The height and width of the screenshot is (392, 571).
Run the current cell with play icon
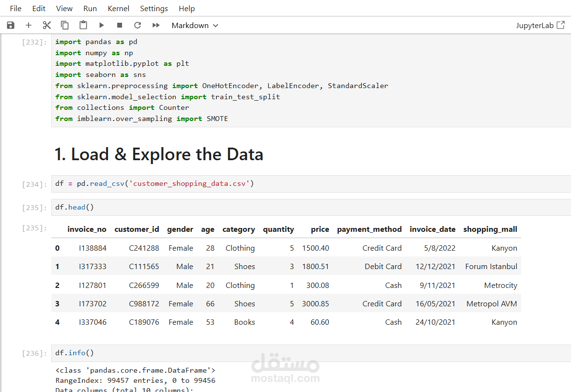point(102,25)
